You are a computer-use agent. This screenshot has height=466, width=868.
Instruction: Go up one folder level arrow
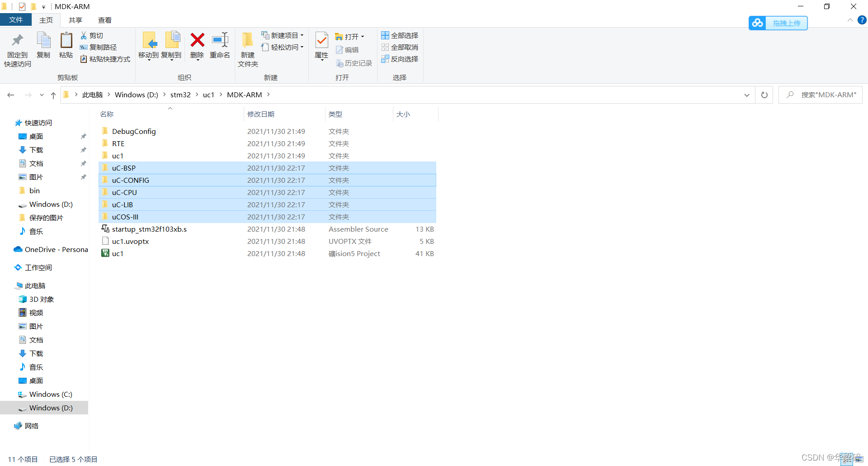coord(53,95)
